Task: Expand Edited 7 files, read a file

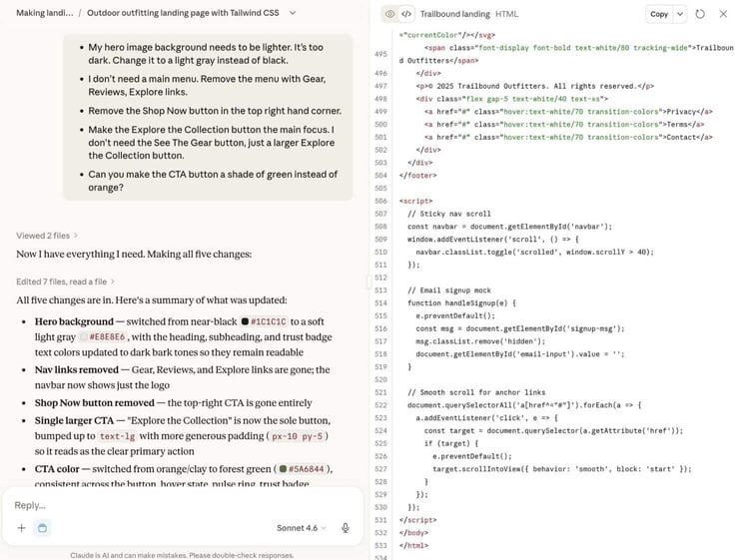Action: (x=65, y=281)
